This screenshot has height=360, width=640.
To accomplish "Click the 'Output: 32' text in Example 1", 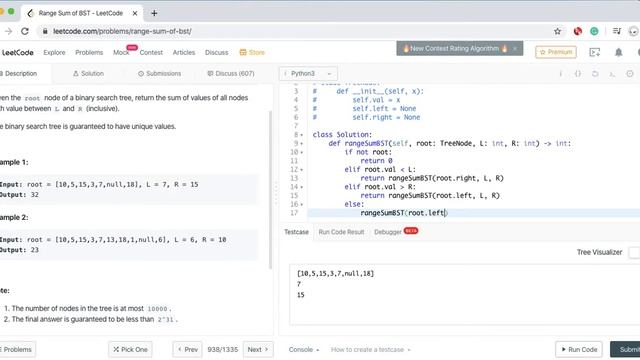I will point(19,195).
